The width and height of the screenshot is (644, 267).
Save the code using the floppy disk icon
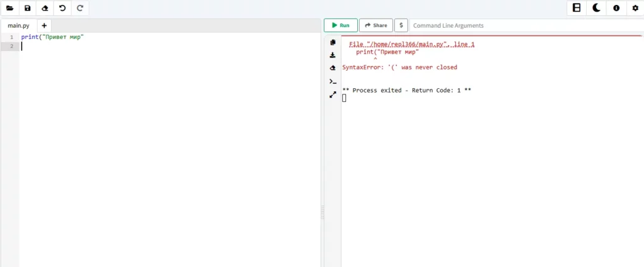point(27,8)
